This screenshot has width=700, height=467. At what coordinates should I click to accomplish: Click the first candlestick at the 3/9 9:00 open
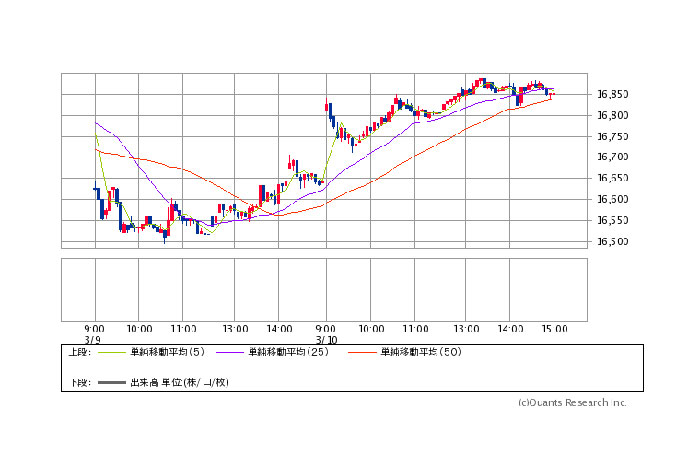pyautogui.click(x=96, y=188)
